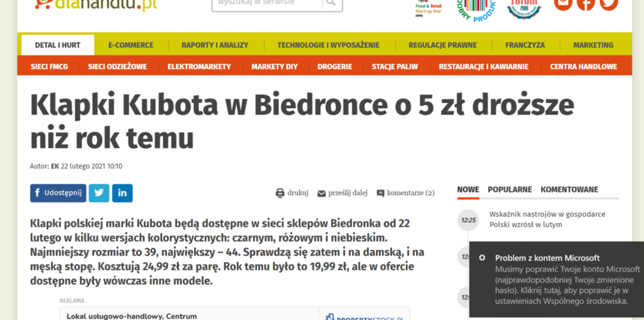Open the Food & Retail Start-up Star badge
Image resolution: width=644 pixels, height=320 pixels.
[428, 8]
